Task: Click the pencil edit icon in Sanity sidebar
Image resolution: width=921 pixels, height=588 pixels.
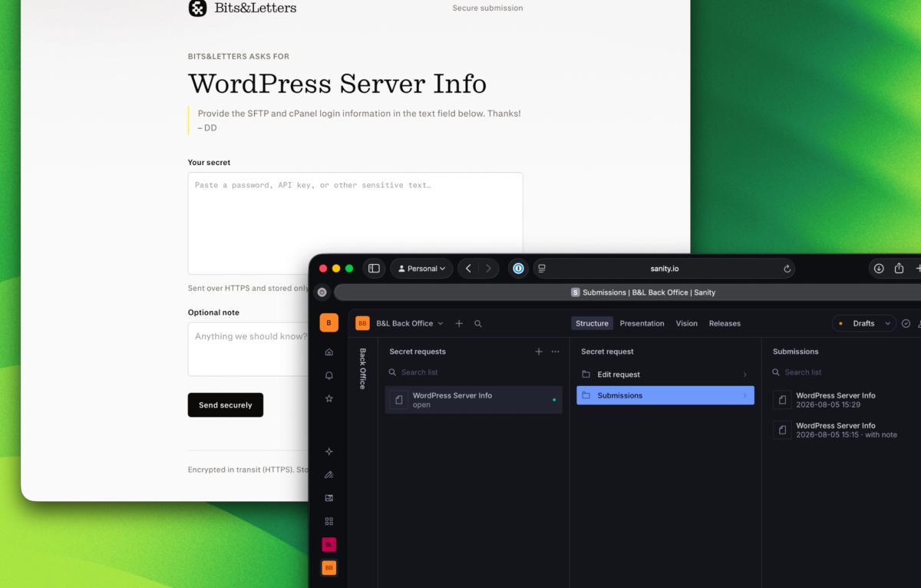Action: coord(329,474)
